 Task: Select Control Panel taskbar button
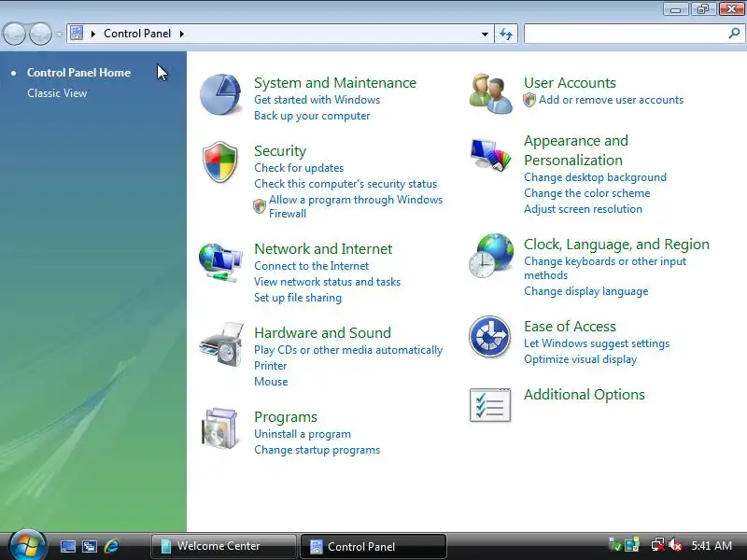coord(373,546)
